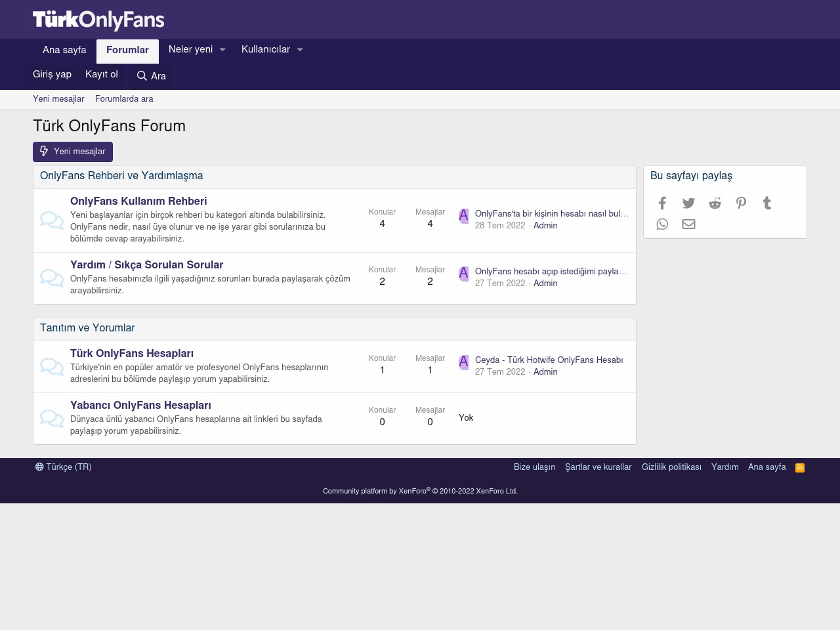
Task: Share page on Pinterest icon
Action: 741,203
